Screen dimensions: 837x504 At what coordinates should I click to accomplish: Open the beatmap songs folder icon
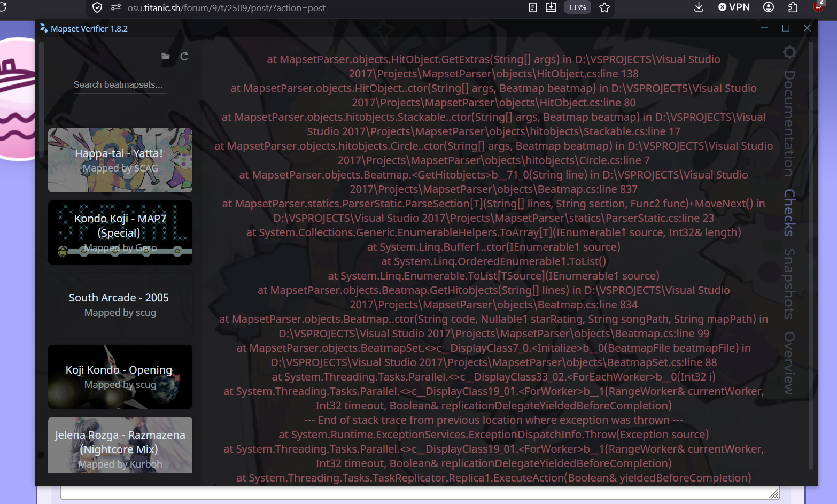coord(166,56)
